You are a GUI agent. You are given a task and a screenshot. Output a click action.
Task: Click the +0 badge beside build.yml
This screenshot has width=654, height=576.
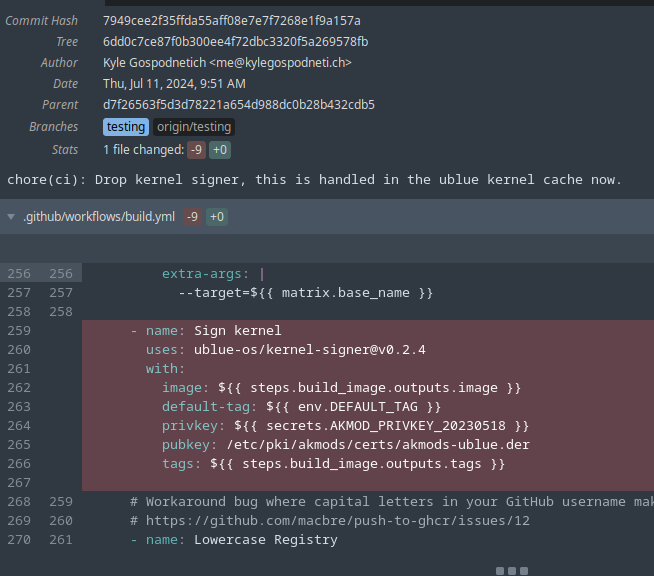pos(216,217)
